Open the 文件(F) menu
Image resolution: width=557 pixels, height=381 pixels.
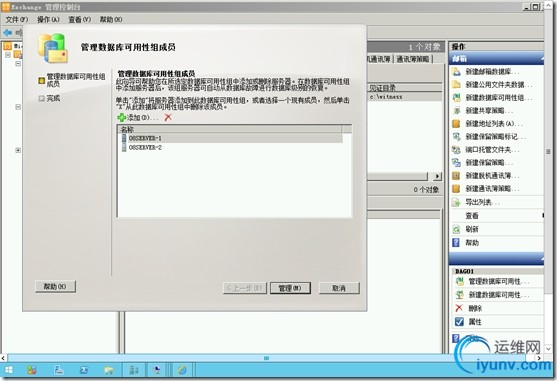(16, 20)
